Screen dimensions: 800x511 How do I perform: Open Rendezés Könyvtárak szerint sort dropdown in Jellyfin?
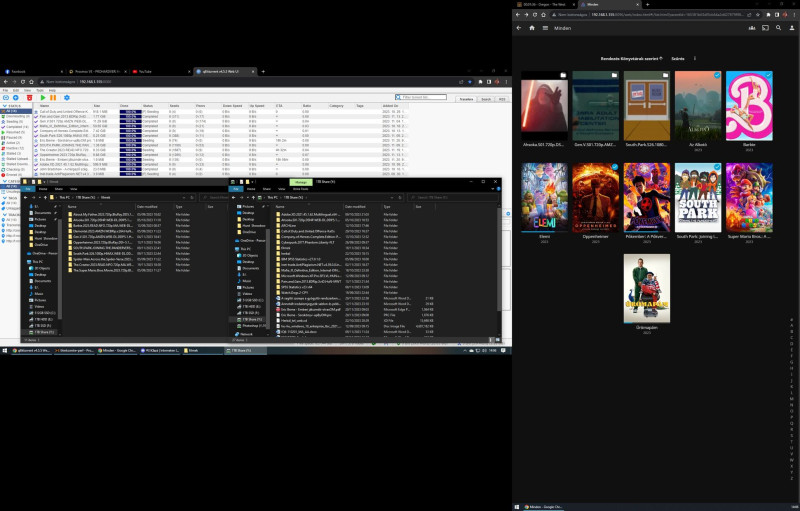tap(632, 59)
